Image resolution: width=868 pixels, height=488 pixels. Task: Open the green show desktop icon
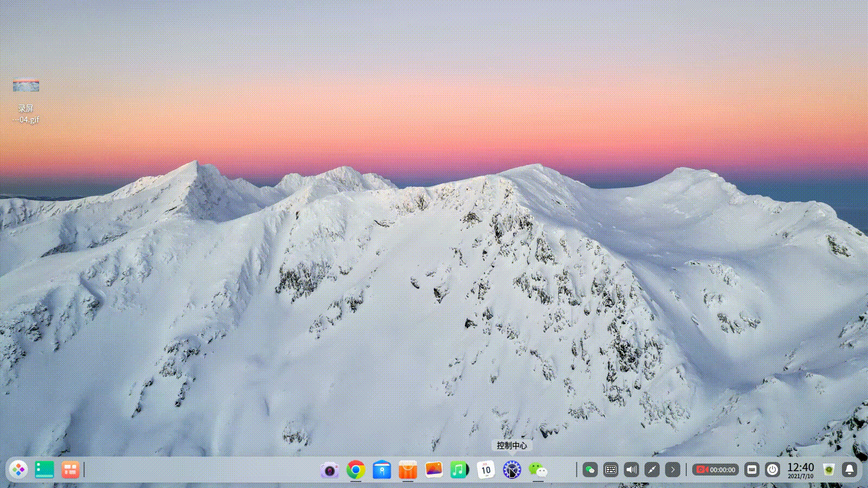(44, 470)
